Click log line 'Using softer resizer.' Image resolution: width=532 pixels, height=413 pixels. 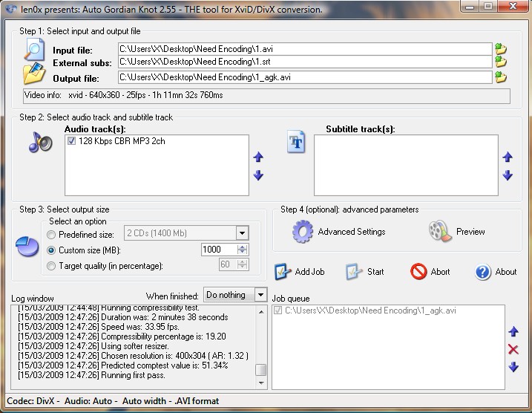point(93,346)
